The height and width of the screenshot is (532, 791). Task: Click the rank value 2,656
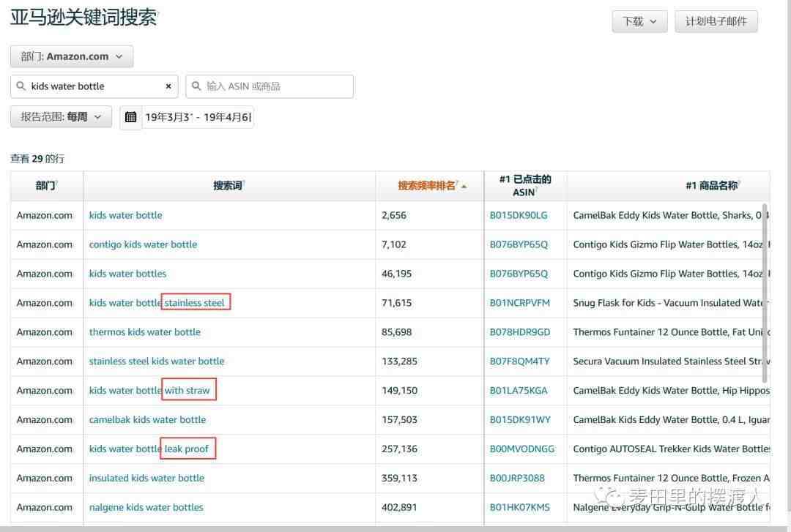click(394, 215)
